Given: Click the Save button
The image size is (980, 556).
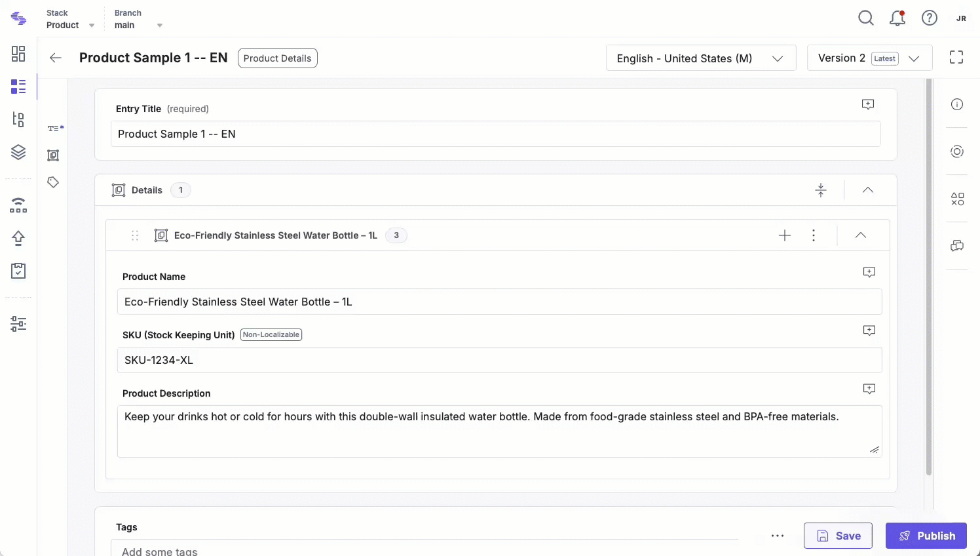Looking at the screenshot, I should click(838, 536).
